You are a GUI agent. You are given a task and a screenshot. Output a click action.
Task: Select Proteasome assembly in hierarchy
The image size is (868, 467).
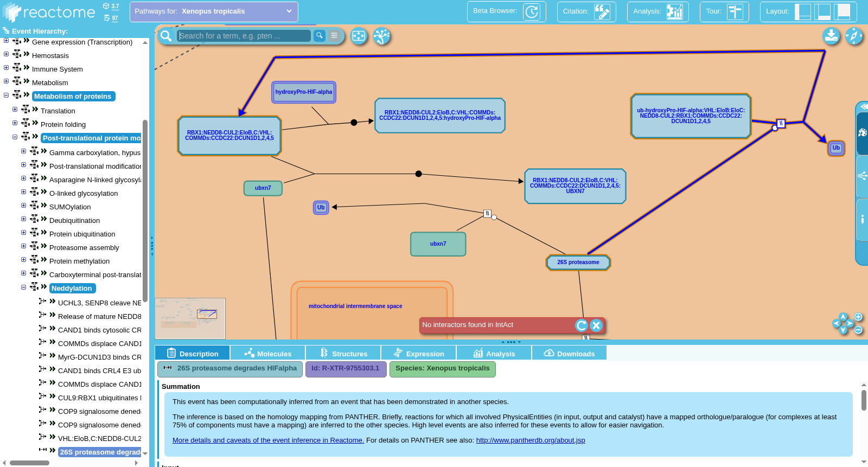(x=84, y=248)
